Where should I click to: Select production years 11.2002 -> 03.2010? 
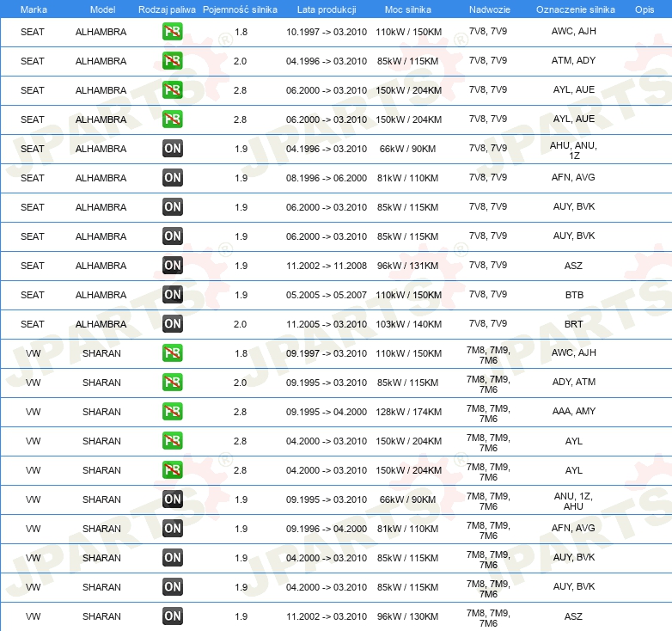tap(327, 616)
